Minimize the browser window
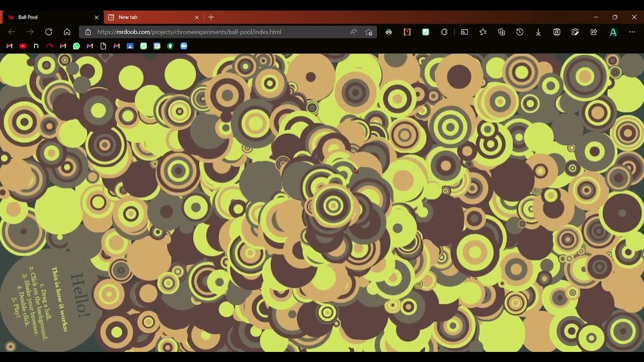This screenshot has width=644, height=362. [596, 17]
